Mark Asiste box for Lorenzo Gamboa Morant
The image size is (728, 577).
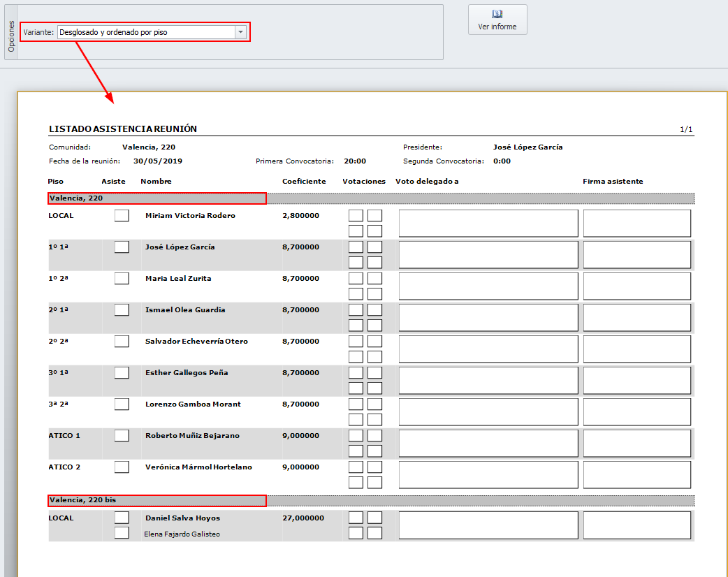(122, 404)
